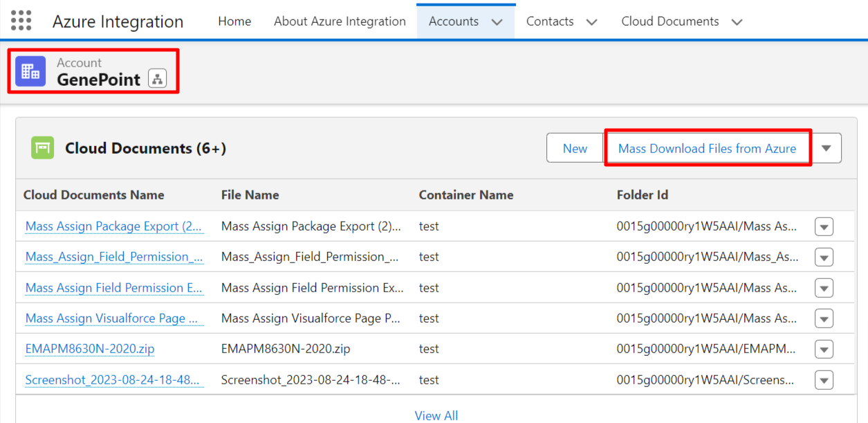View account hierarchy icon next to GenePoint

[x=158, y=79]
